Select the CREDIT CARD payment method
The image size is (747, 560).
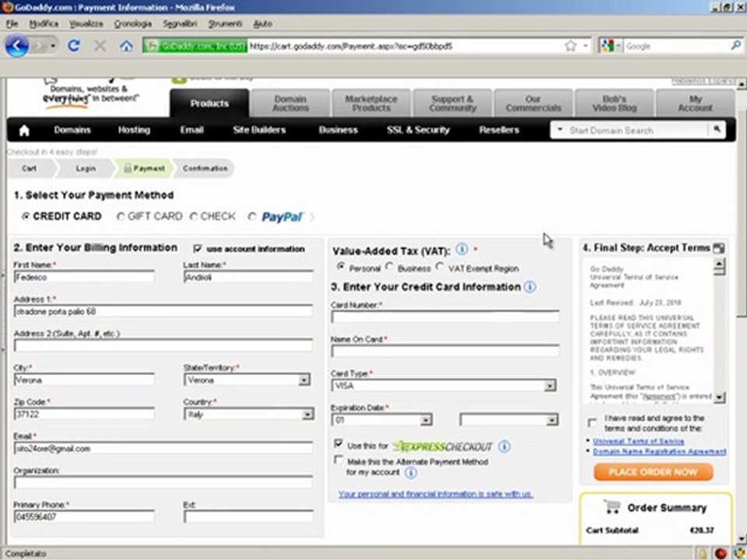coord(26,216)
